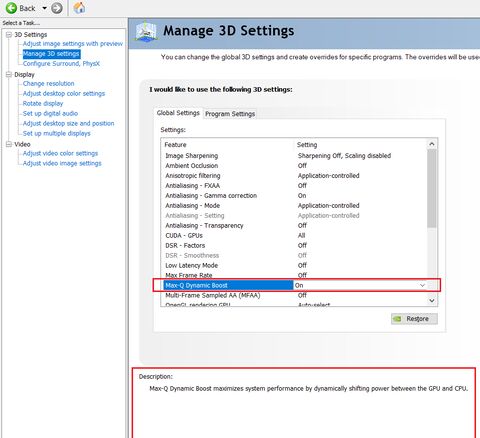
Task: Collapse the Display tree node
Action: (x=9, y=74)
